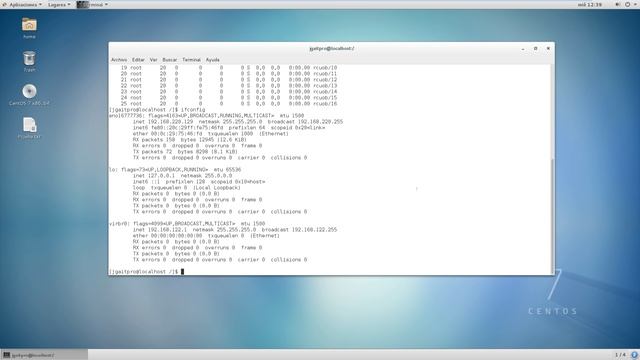Screen dimensions: 640x360
Task: Click the inet 127.0.0.1 netmask line
Action: point(182,176)
